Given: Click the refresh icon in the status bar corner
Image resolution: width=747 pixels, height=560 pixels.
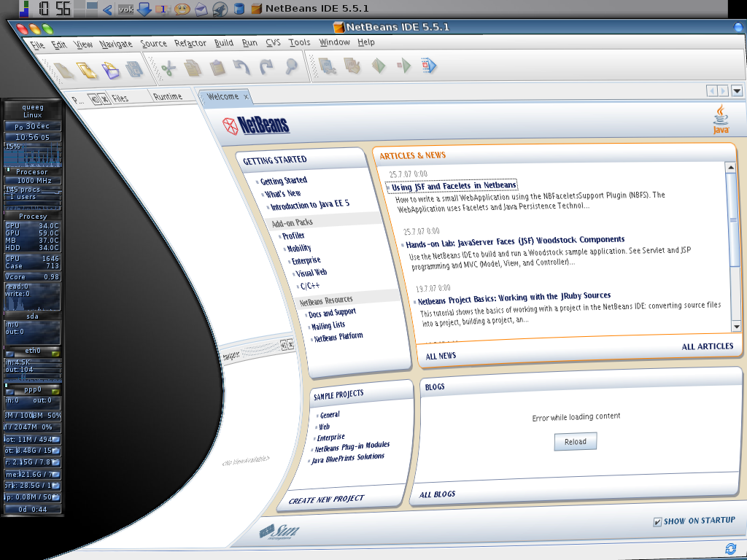Looking at the screenshot, I should [730, 548].
